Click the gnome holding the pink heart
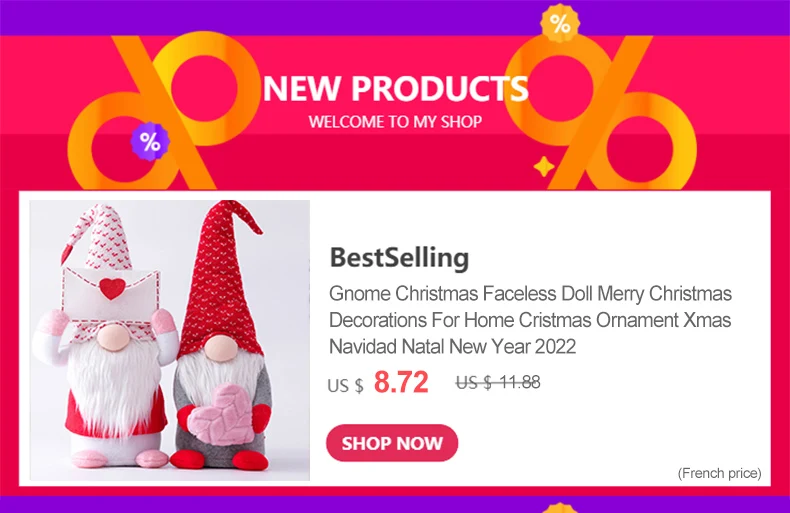 (x=222, y=336)
